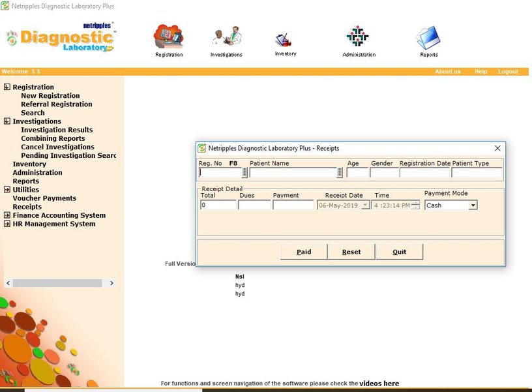Click the Reset button
The width and height of the screenshot is (532, 392).
coord(351,252)
